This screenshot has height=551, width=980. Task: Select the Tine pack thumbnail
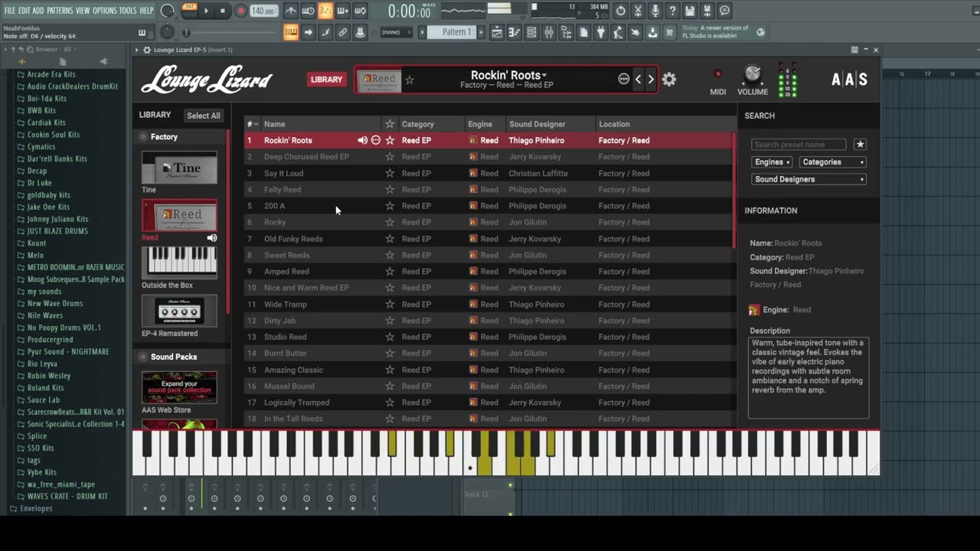click(179, 168)
